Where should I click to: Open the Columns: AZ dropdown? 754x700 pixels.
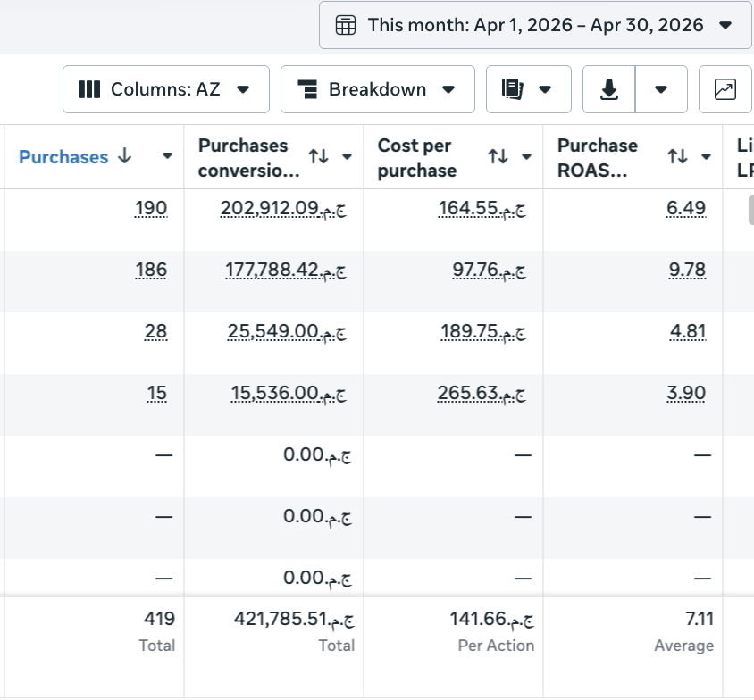point(166,89)
